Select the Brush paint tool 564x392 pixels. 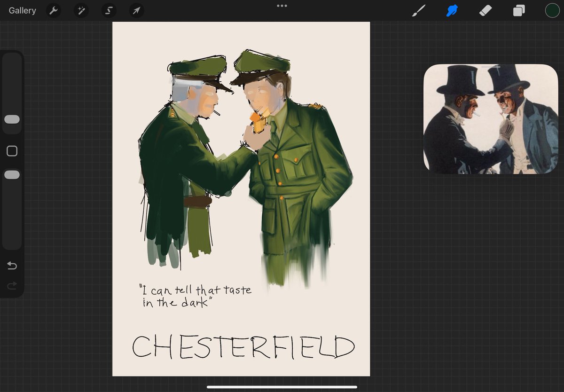(x=418, y=10)
